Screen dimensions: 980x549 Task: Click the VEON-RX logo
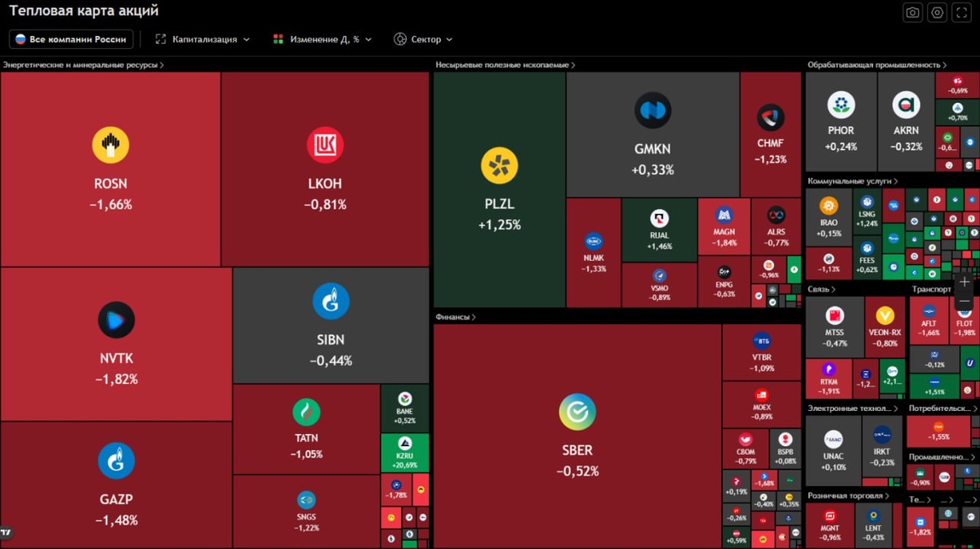pos(884,315)
